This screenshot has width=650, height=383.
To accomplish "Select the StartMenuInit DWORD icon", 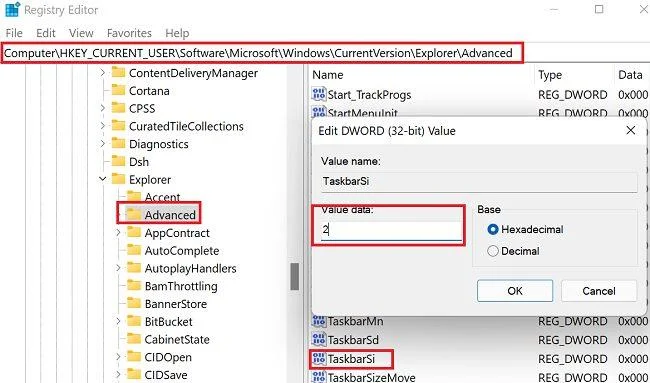I will [319, 112].
